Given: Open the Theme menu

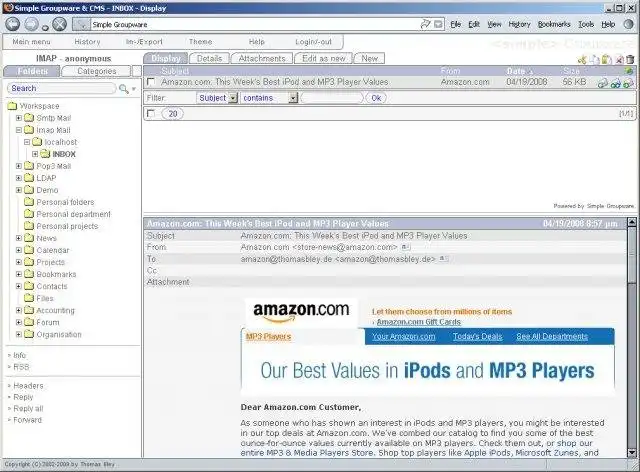Looking at the screenshot, I should point(200,42).
